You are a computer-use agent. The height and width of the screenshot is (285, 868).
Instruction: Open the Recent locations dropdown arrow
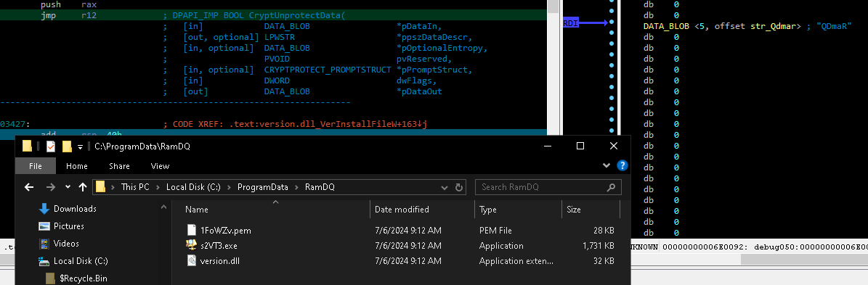[x=68, y=187]
